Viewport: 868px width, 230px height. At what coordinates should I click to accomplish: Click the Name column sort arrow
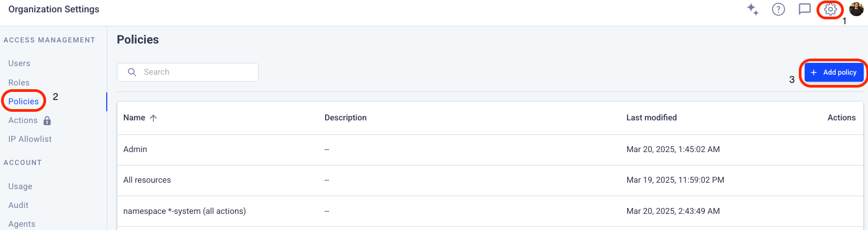click(x=153, y=118)
